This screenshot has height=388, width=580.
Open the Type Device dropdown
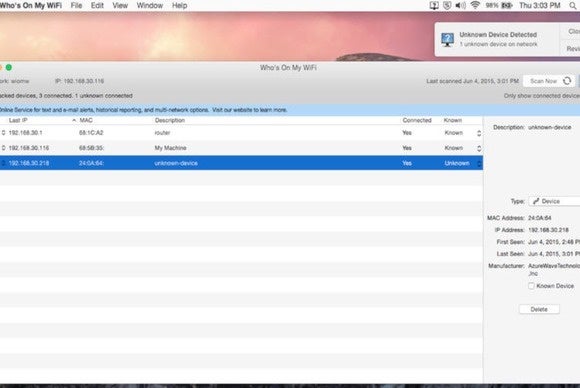pos(554,201)
